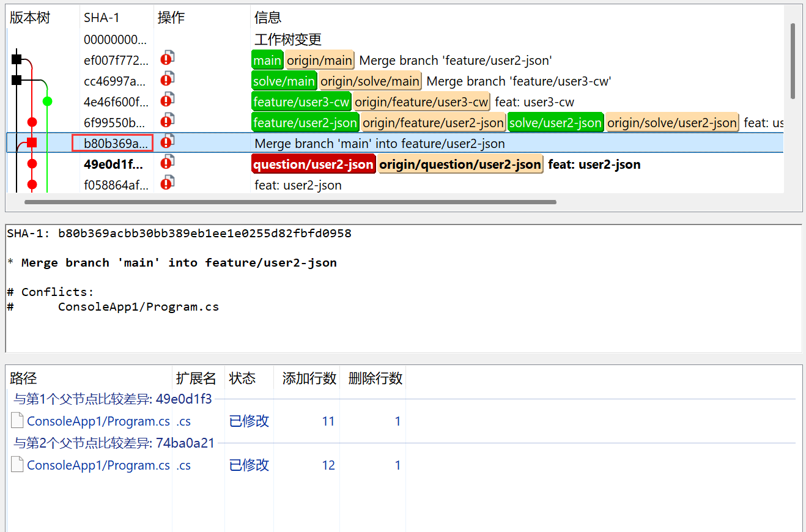The image size is (806, 532).
Task: Select the green solve/user2-json branch label
Action: pyautogui.click(x=556, y=122)
